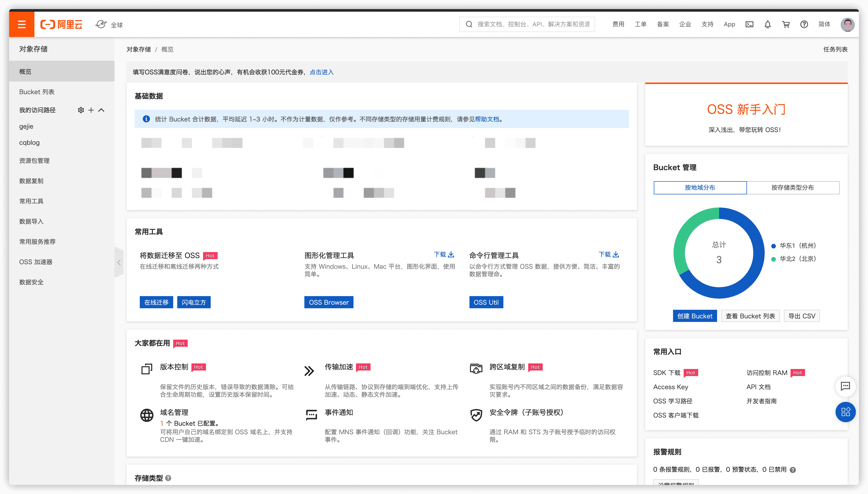Click the help icon beside 已禁用
The height and width of the screenshot is (494, 868).
[x=792, y=469]
